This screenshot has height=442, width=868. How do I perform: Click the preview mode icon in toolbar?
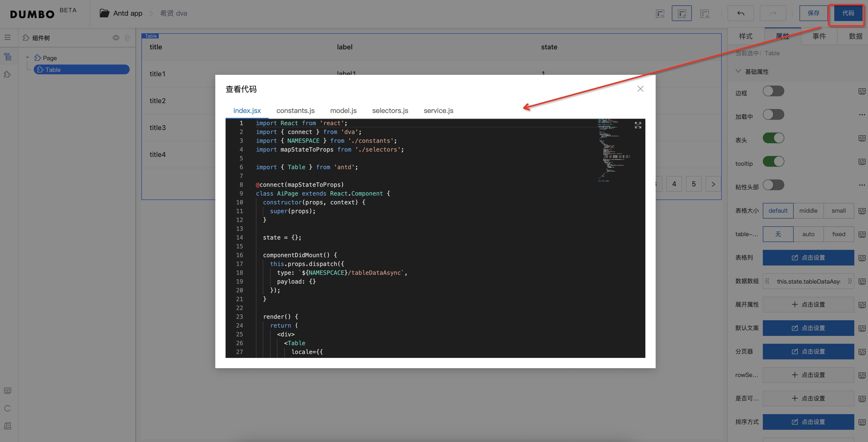pos(660,13)
